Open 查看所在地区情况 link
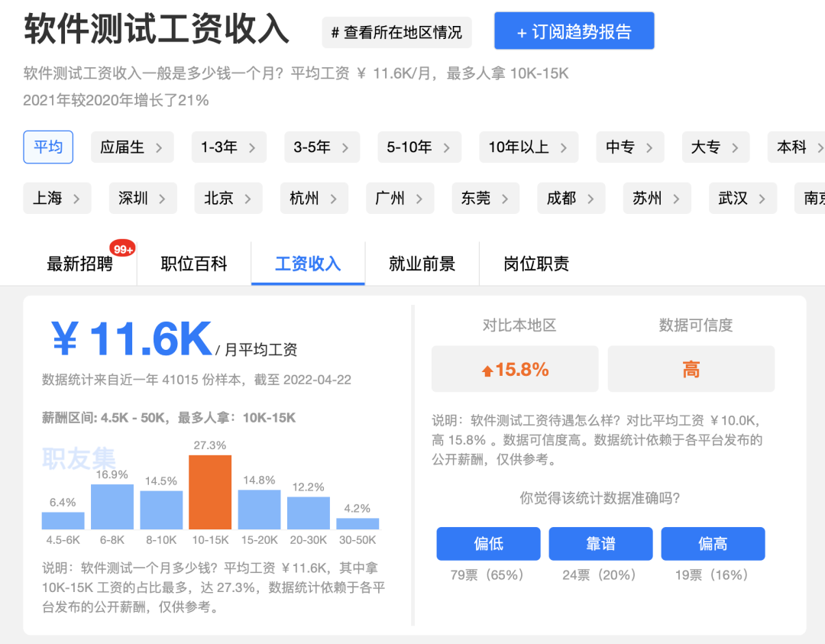825x644 pixels. point(396,33)
